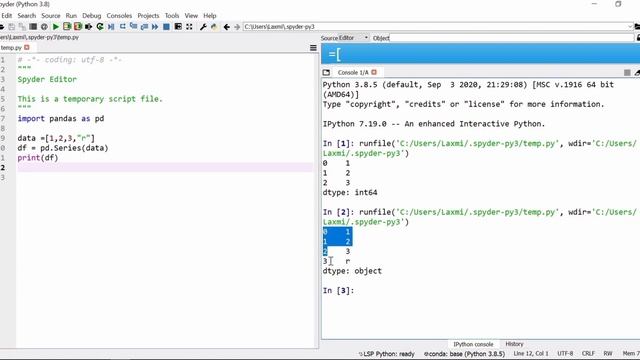The height and width of the screenshot is (360, 640).
Task: Expand the working directory path dropdown
Action: (631, 27)
